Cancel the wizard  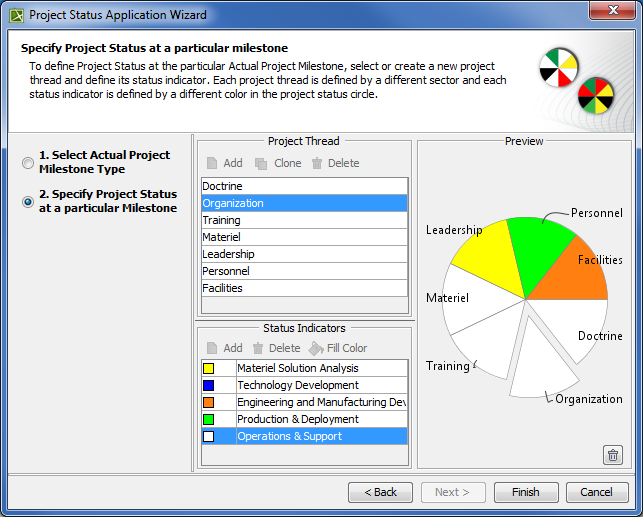pyautogui.click(x=597, y=492)
